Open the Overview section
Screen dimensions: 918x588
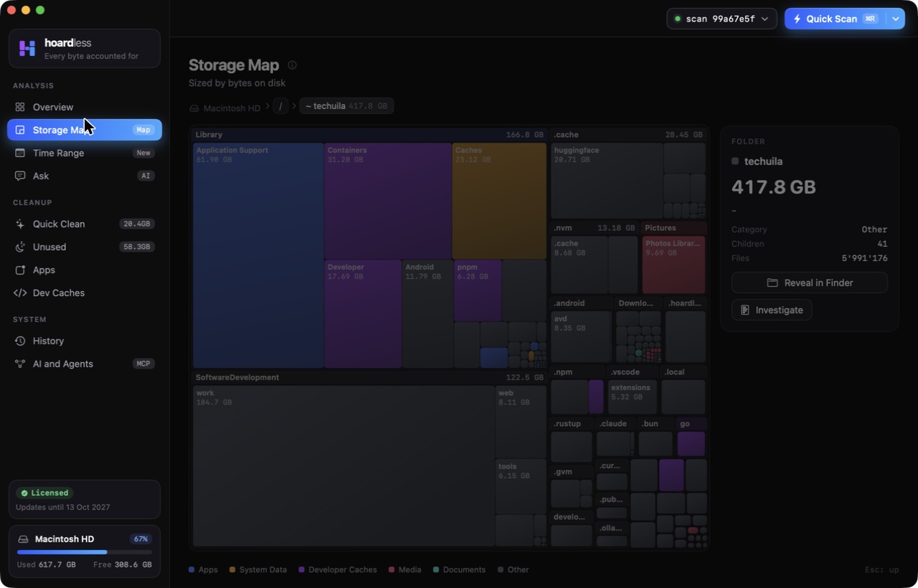(85, 107)
